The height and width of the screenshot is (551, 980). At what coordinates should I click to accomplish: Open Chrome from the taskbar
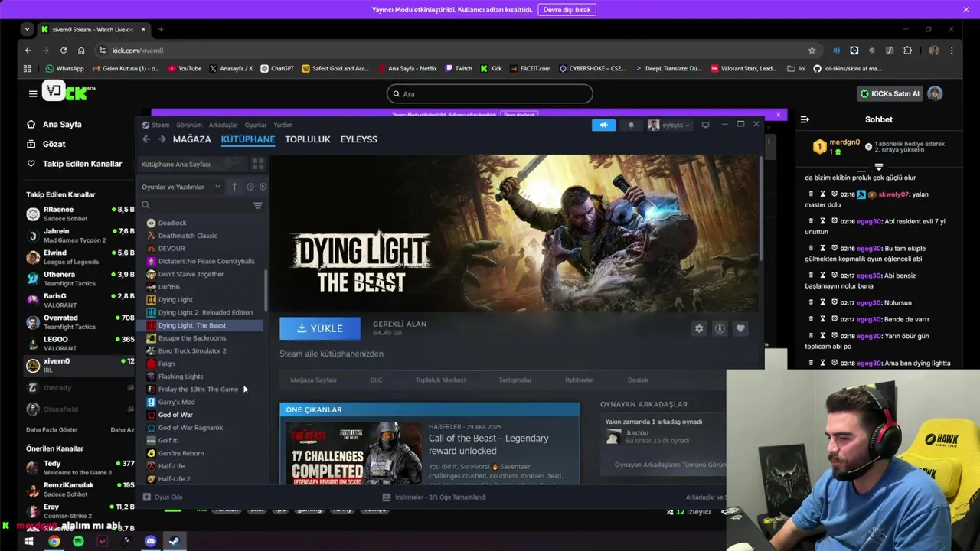point(54,541)
